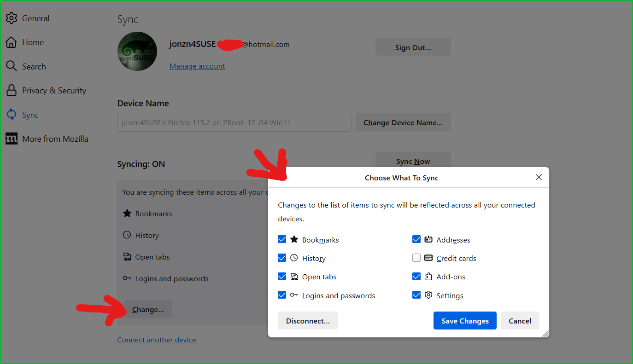633x364 pixels.
Task: Click the Add-ons puzzle icon in dialog
Action: (x=428, y=277)
